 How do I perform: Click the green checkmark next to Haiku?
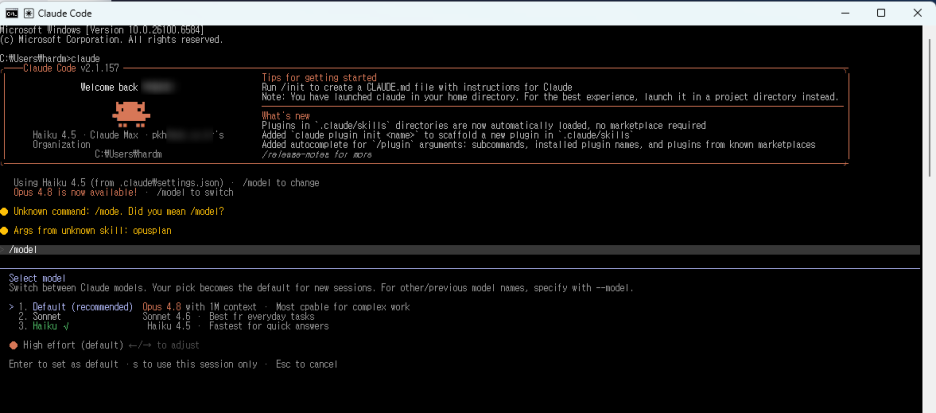[66, 326]
